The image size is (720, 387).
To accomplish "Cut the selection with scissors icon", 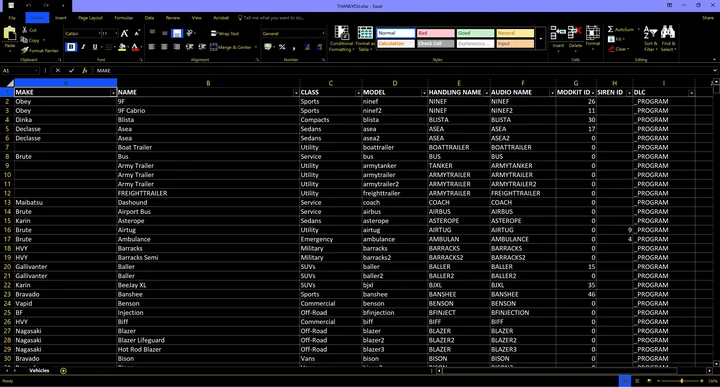I will 25,30.
